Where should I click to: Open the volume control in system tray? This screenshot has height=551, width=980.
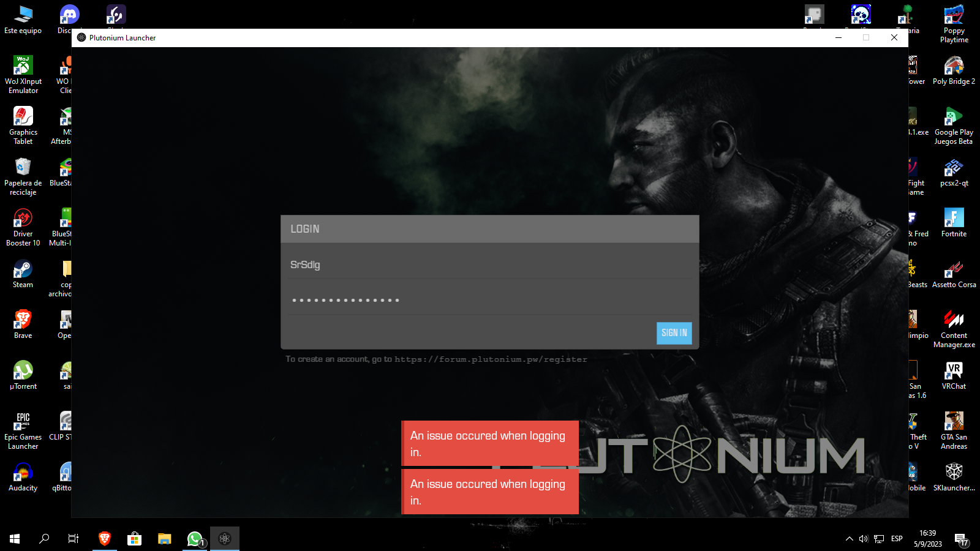864,539
